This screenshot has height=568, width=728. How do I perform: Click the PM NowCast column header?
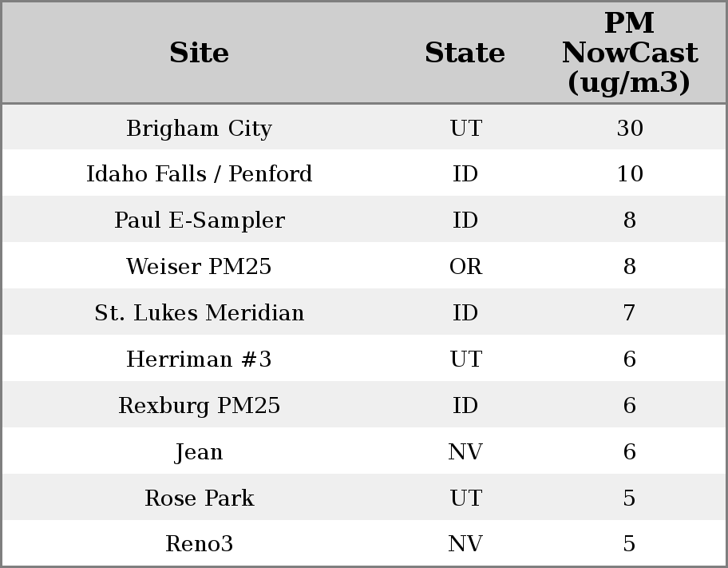pos(629,53)
